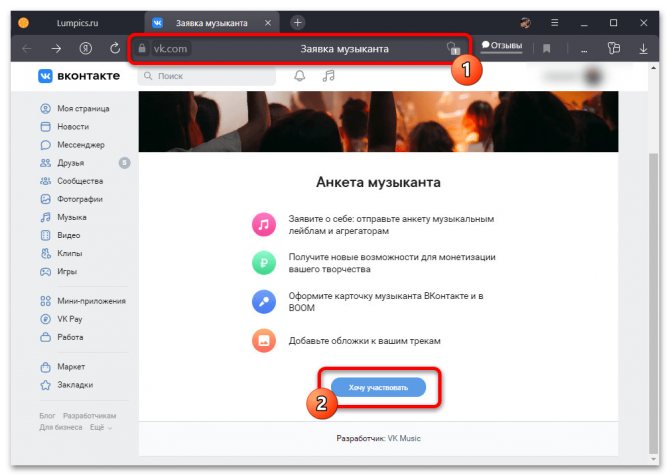Image resolution: width=670 pixels, height=476 pixels.
Task: Open notifications bell icon
Action: point(300,76)
